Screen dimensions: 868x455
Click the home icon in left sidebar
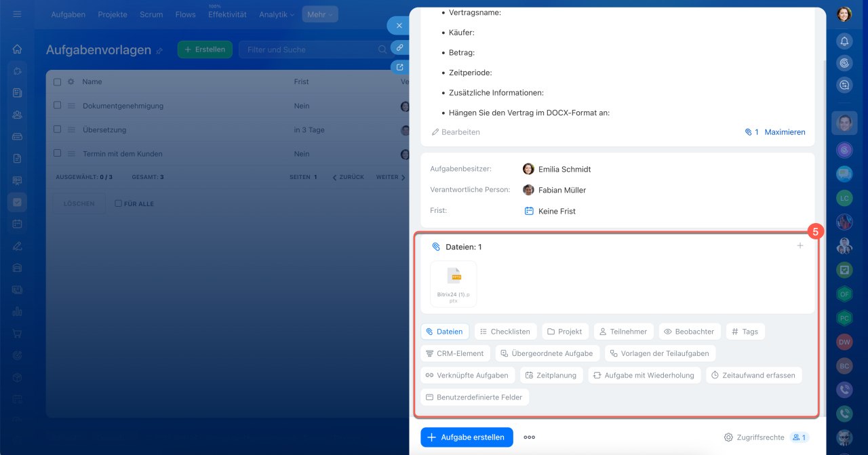pos(17,49)
